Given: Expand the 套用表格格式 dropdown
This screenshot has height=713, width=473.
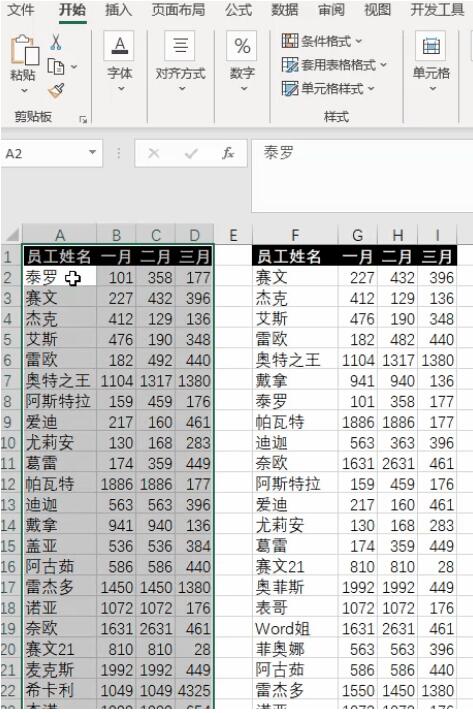Looking at the screenshot, I should (x=334, y=65).
